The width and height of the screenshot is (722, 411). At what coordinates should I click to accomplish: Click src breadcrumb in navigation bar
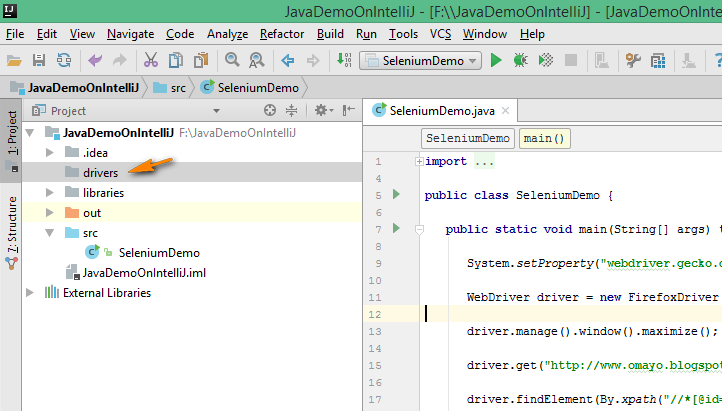pos(169,87)
